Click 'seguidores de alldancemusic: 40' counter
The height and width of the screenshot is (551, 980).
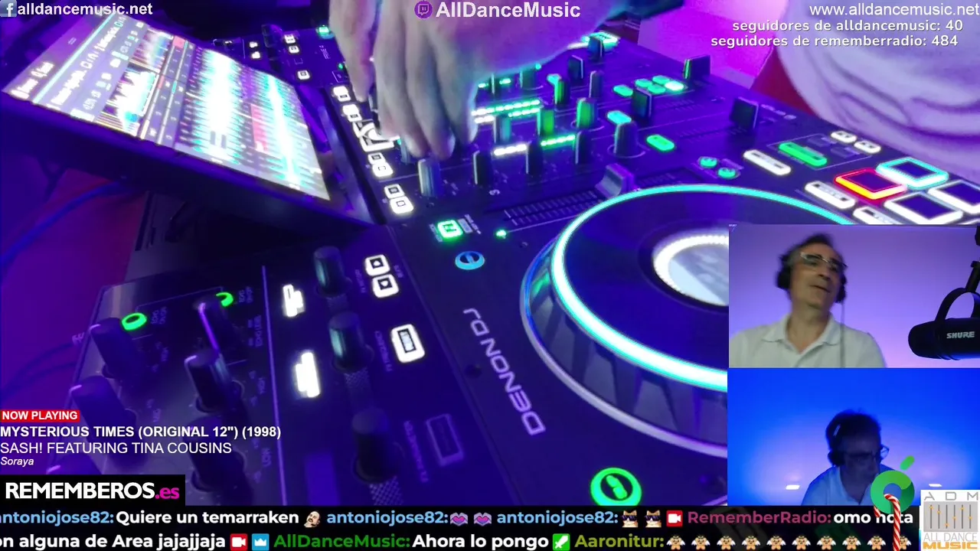(847, 26)
